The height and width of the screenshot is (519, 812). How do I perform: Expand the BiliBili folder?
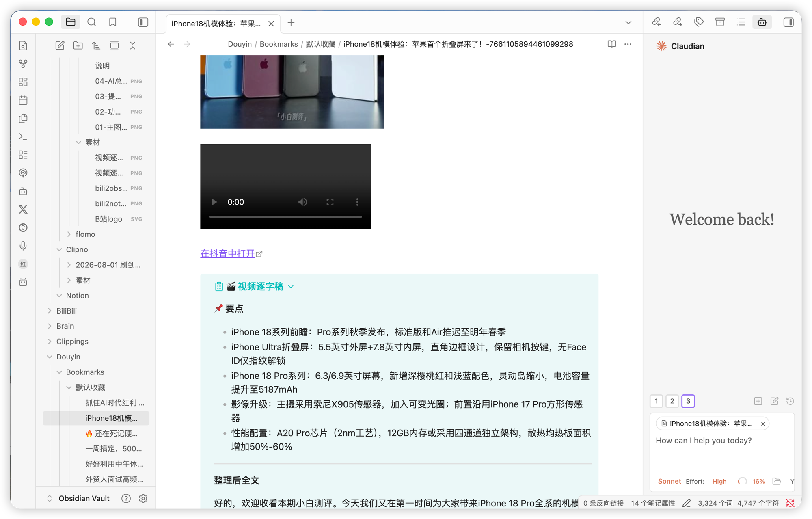coord(50,311)
